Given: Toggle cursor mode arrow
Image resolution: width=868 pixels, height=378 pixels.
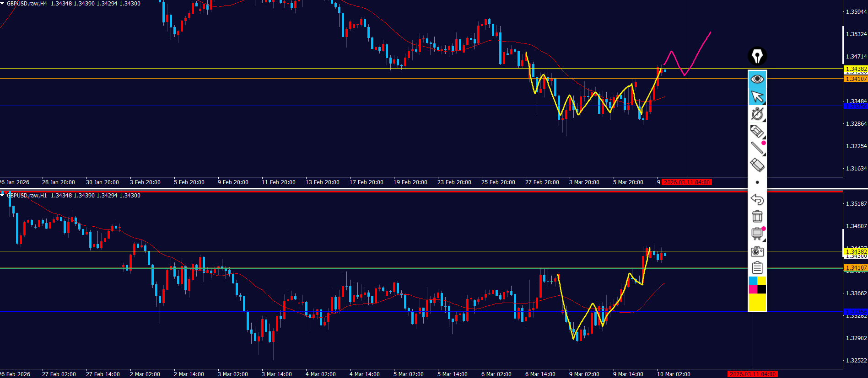Looking at the screenshot, I should tap(757, 96).
